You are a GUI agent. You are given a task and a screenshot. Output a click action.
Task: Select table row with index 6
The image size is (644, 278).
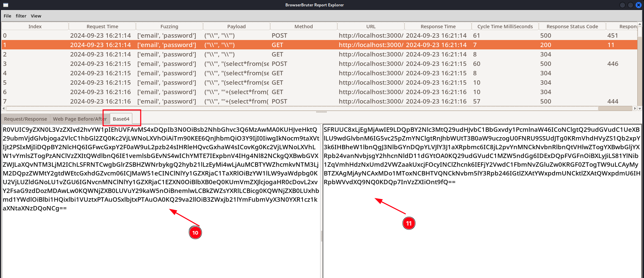[x=319, y=92]
